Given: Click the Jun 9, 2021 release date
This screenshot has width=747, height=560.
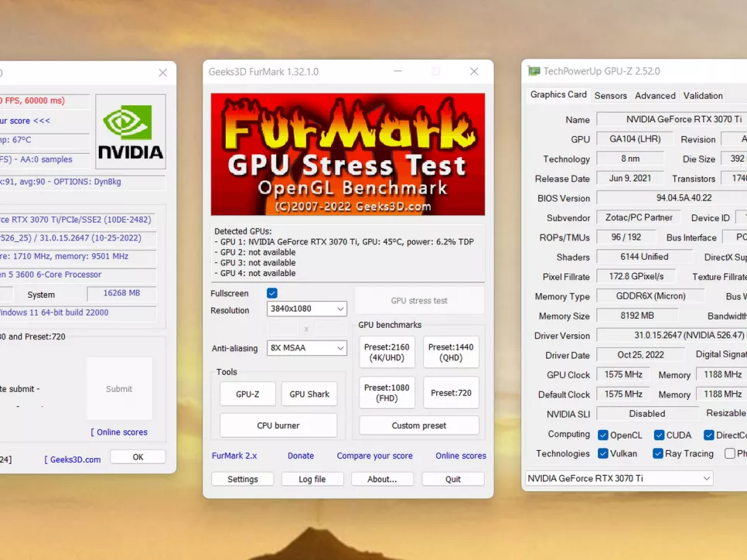Looking at the screenshot, I should pos(629,178).
